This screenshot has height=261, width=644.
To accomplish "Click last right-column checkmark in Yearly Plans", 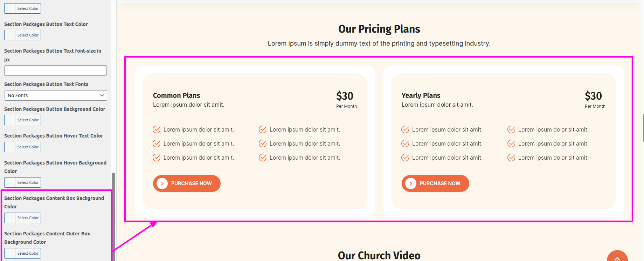I will (x=511, y=158).
